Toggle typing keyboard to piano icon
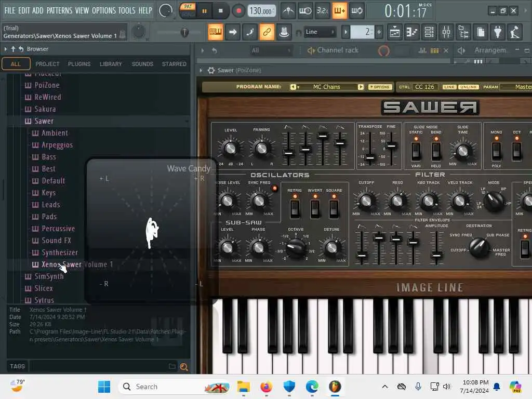The width and height of the screenshot is (532, 399). [216, 32]
